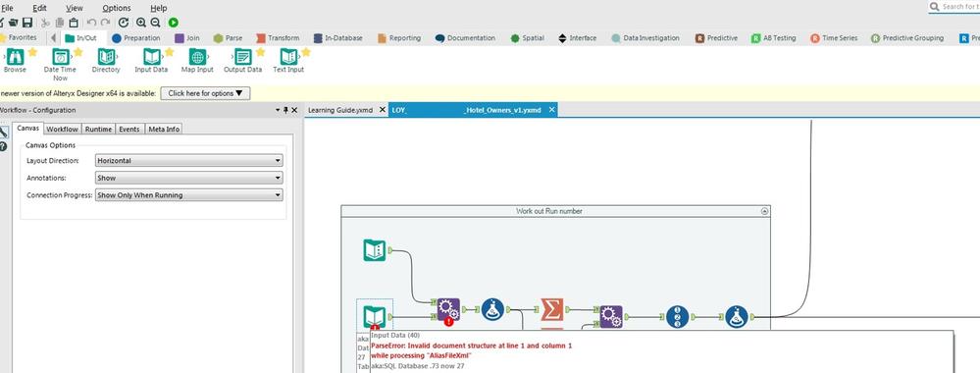Pick the Map Input tool
Viewport: 980px width, 373px height.
[197, 61]
